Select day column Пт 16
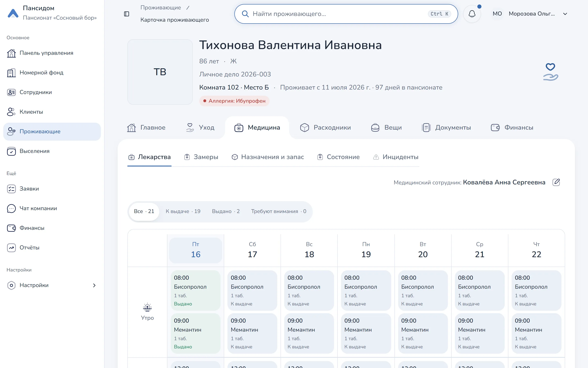588x368 pixels. [196, 250]
